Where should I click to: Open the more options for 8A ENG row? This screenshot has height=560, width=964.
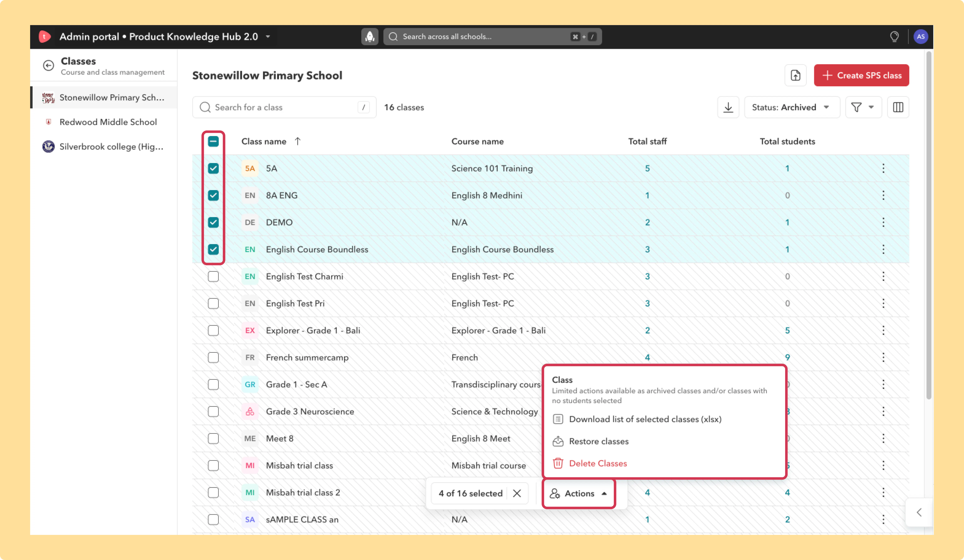(883, 195)
